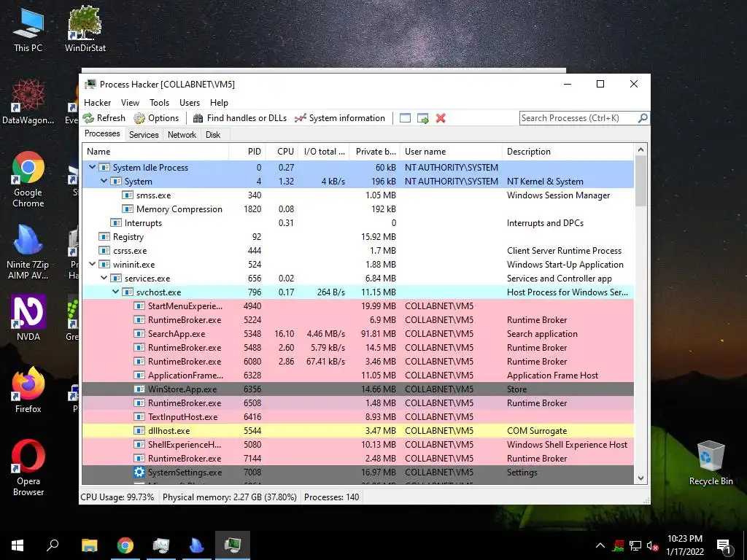
Task: Collapse the System process node
Action: pyautogui.click(x=104, y=181)
